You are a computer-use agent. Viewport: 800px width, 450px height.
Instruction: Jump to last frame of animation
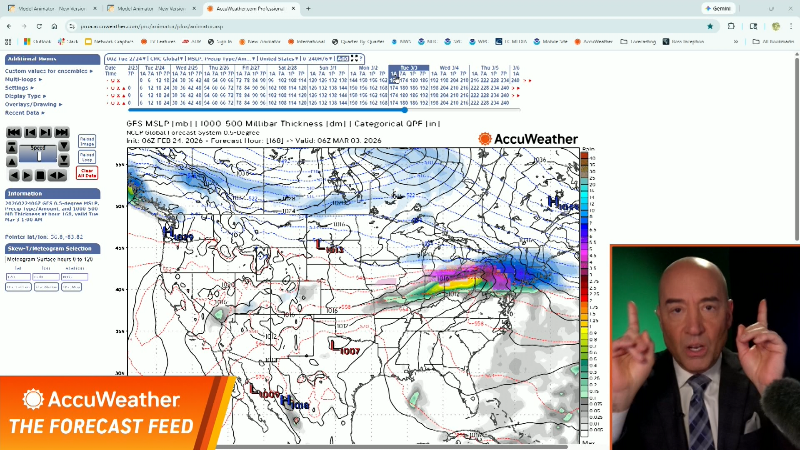[62, 133]
